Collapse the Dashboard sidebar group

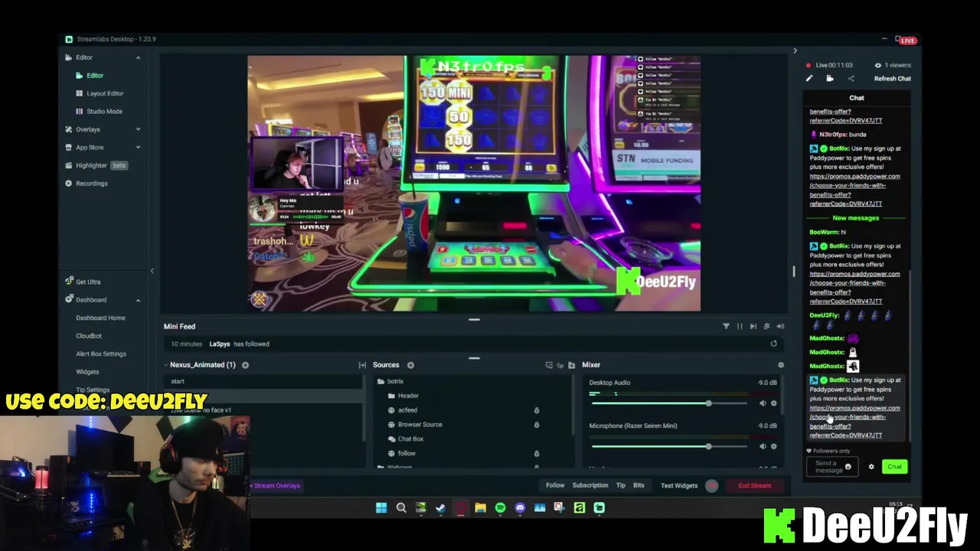click(x=138, y=300)
